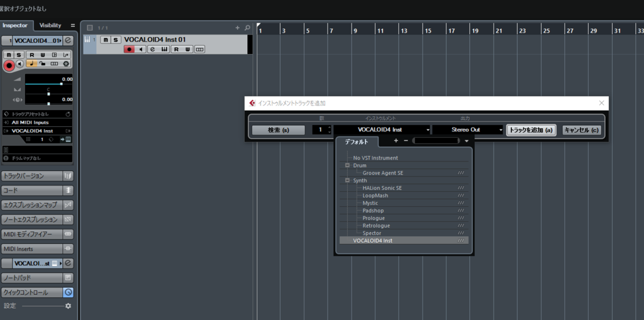Open Stereo Out output dropdown
Viewport: 644px width, 320px height.
pyautogui.click(x=468, y=130)
